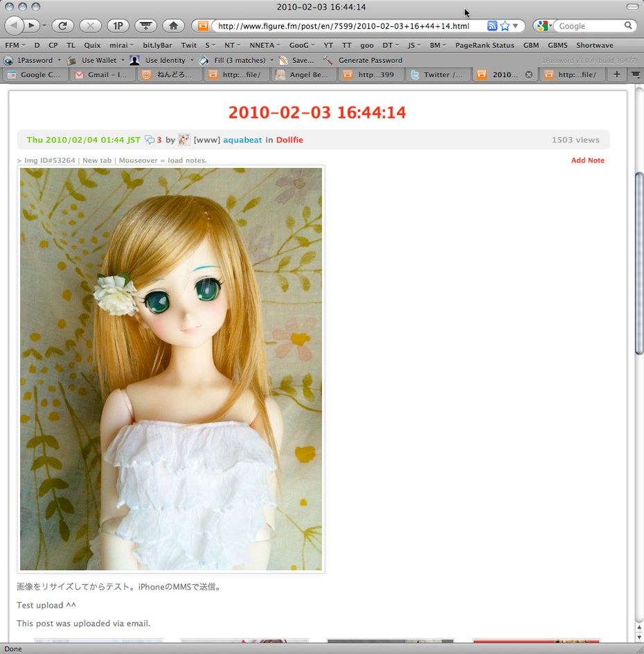Click aquabeat's avatar thumbnail
Image resolution: width=644 pixels, height=654 pixels.
coord(184,140)
